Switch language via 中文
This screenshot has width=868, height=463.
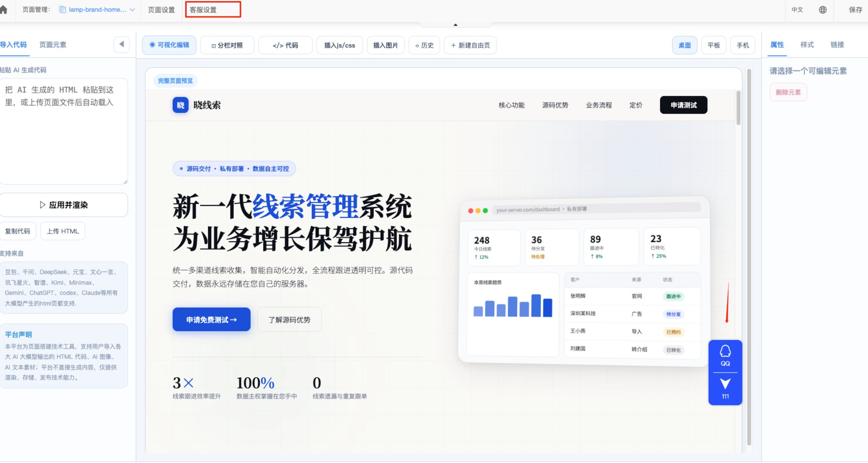coord(797,10)
